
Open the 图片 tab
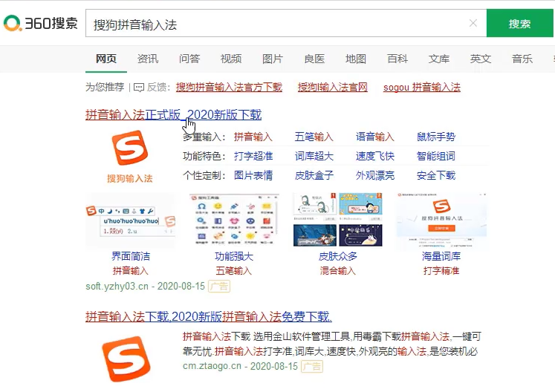click(273, 59)
